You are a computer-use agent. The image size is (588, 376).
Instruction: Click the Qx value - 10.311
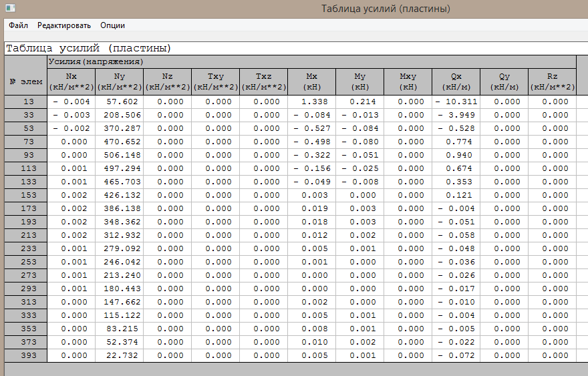point(456,102)
